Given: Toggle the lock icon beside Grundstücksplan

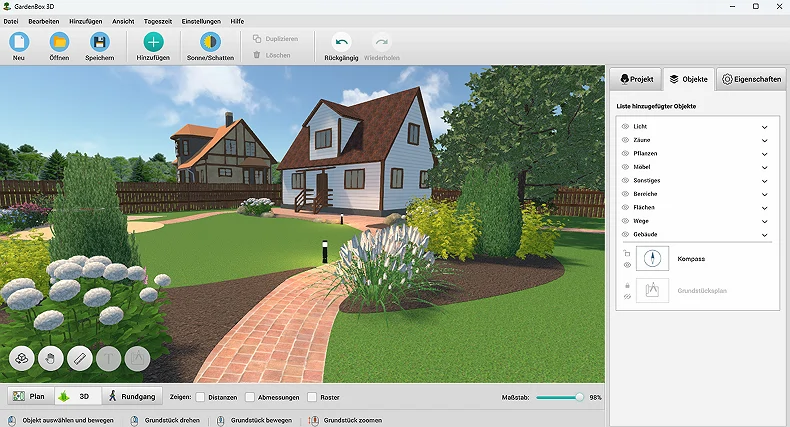Looking at the screenshot, I should (x=627, y=285).
